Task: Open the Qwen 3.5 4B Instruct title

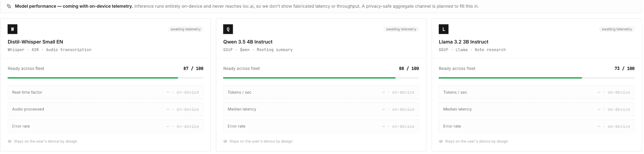Action: point(248,42)
